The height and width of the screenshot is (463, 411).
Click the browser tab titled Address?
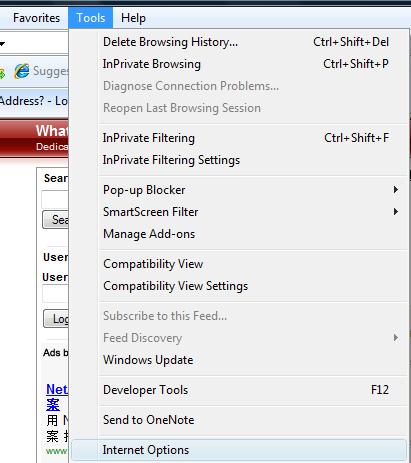tap(34, 101)
